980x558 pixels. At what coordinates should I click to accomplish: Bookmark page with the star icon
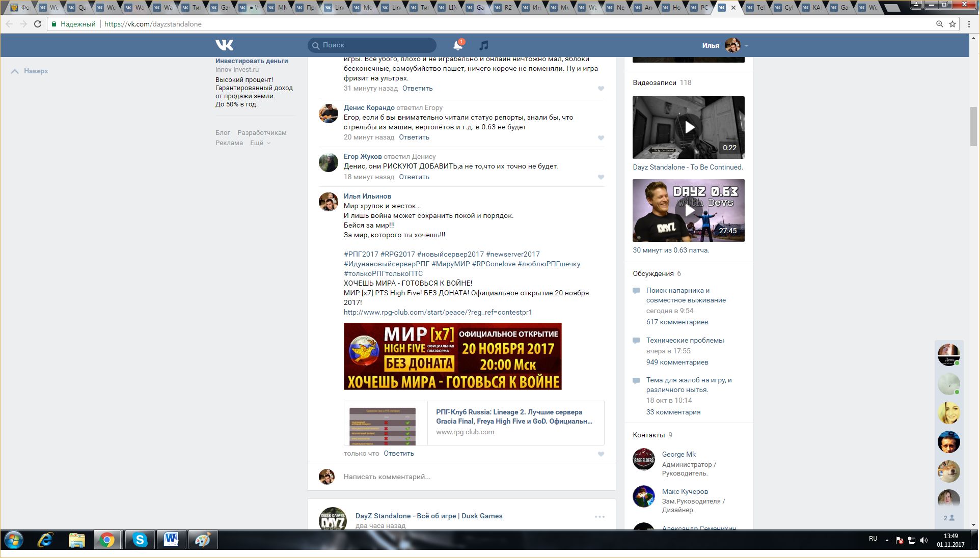(x=952, y=24)
